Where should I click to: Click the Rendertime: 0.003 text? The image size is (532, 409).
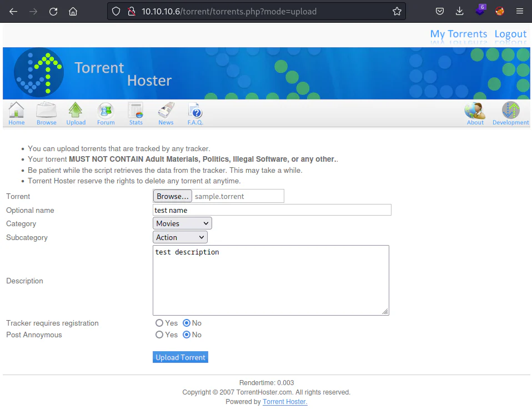[x=267, y=382]
